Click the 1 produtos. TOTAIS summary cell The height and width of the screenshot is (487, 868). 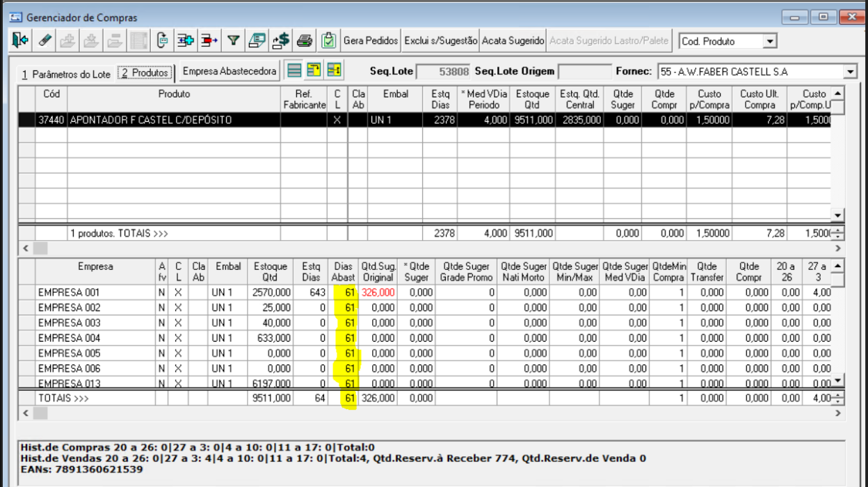(174, 234)
